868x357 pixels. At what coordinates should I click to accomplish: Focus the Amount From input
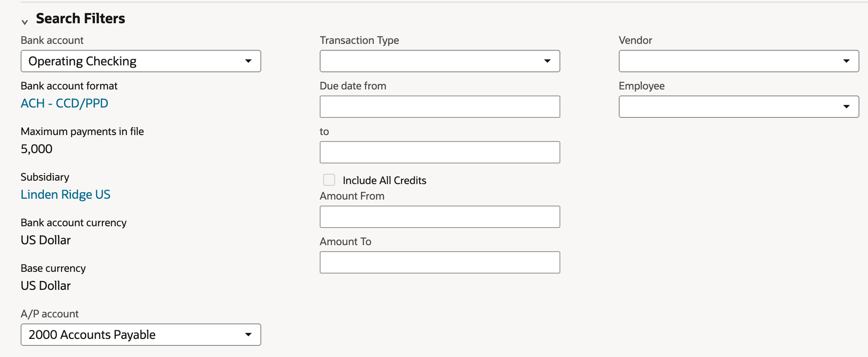tap(440, 217)
